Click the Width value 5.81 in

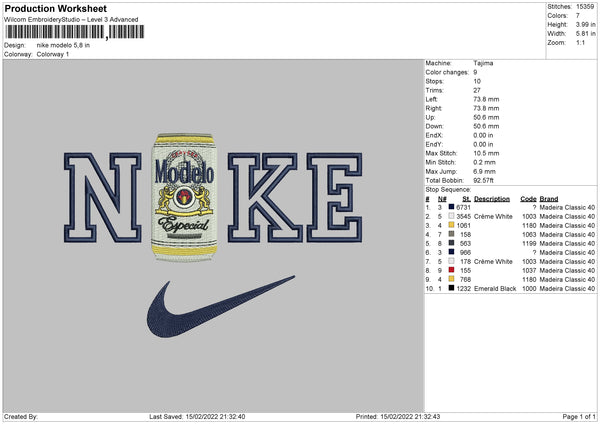click(x=585, y=34)
